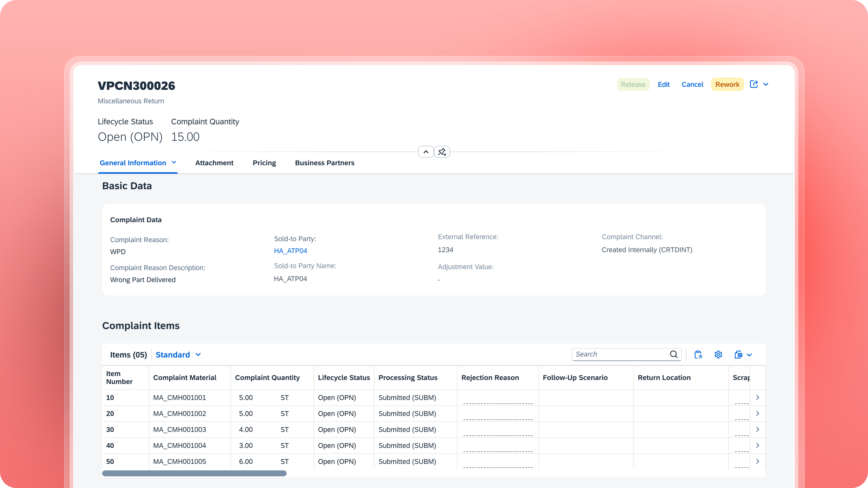Viewport: 868px width, 488px height.
Task: Click the Rejection Reason field for item 30
Action: (498, 430)
